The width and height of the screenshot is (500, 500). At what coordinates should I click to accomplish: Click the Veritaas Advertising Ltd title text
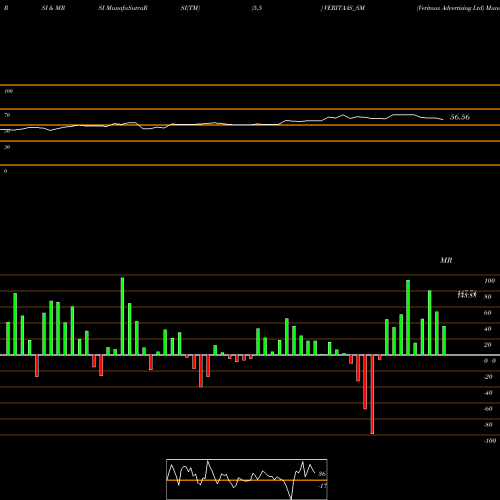coord(450,8)
